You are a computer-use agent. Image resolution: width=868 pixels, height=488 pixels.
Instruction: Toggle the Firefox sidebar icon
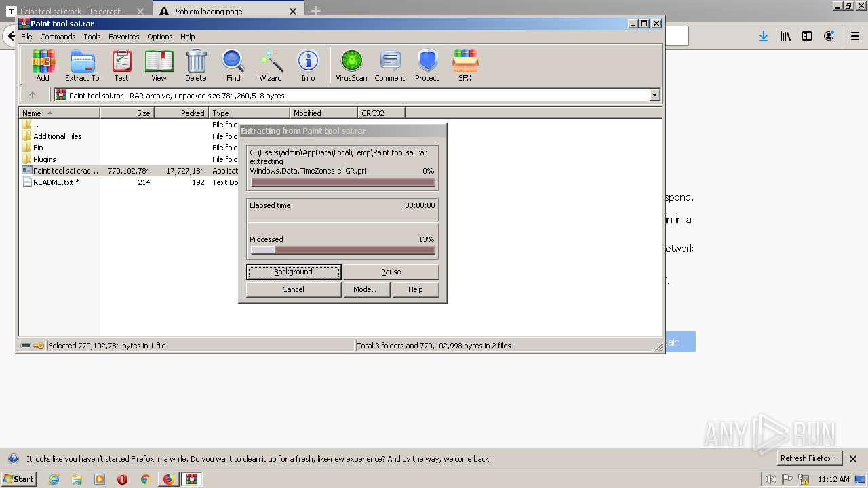[x=807, y=36]
